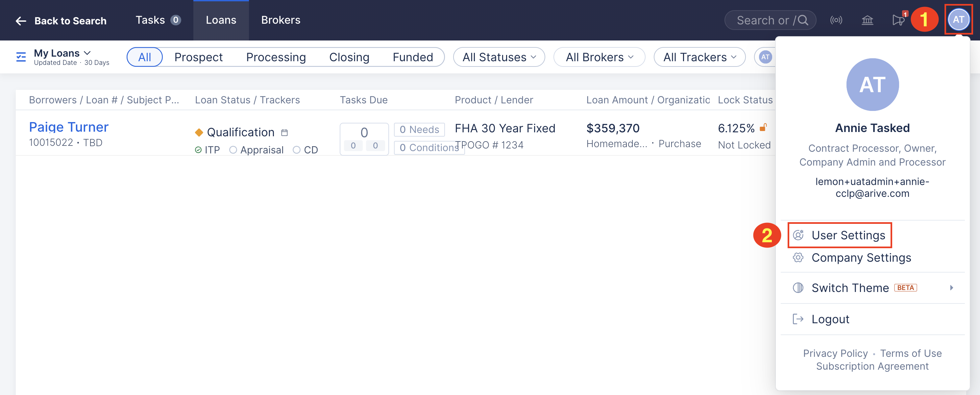Select the CD tracker circle
980x395 pixels.
(x=297, y=150)
